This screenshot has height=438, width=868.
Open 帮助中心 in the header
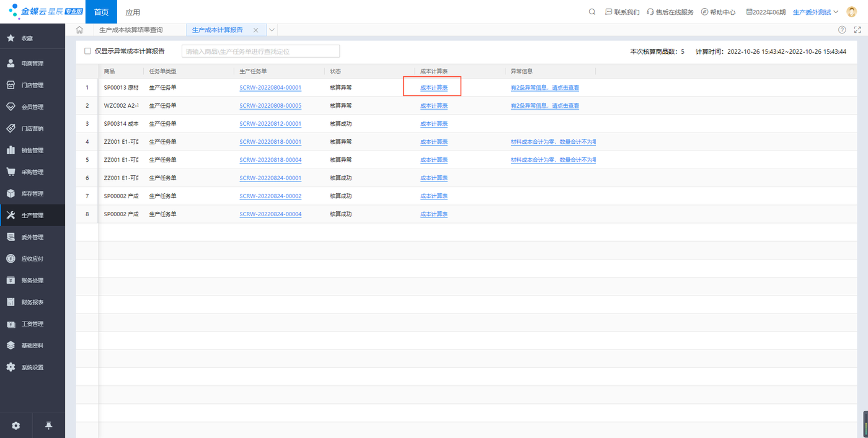(x=719, y=12)
